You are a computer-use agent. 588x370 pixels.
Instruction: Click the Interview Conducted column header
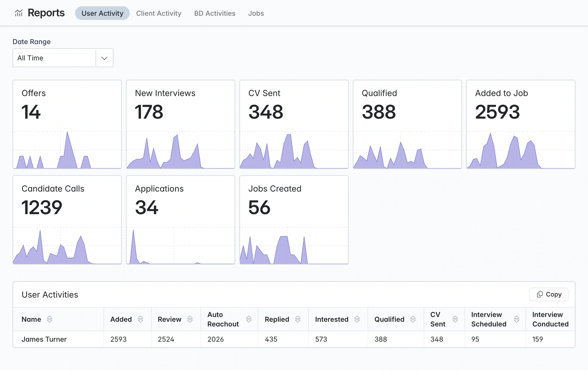coord(550,319)
